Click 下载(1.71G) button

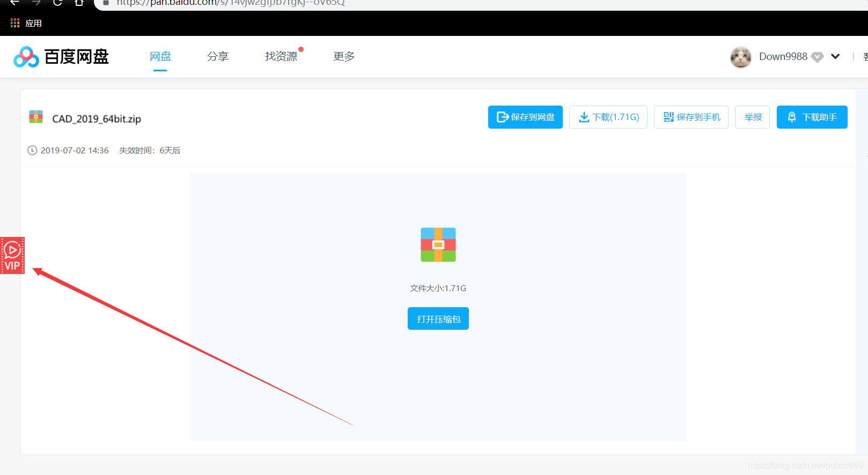point(608,117)
